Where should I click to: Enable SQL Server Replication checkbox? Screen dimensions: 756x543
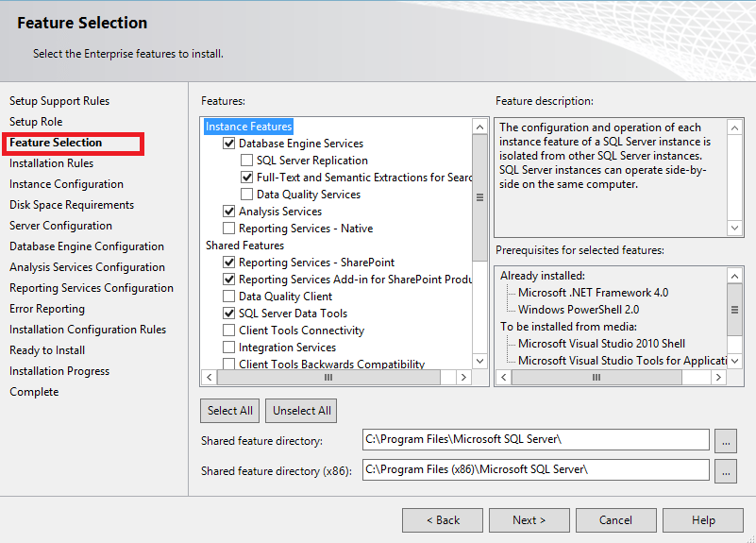pos(247,161)
